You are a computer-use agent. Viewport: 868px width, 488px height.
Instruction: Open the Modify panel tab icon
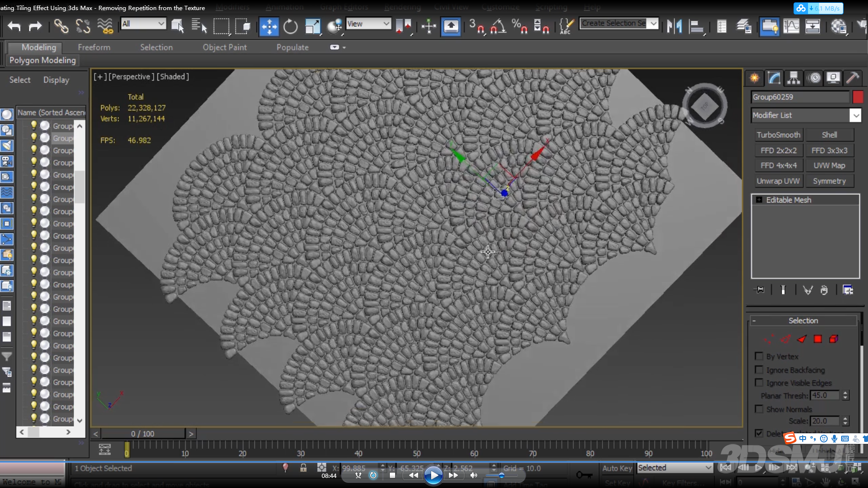774,78
